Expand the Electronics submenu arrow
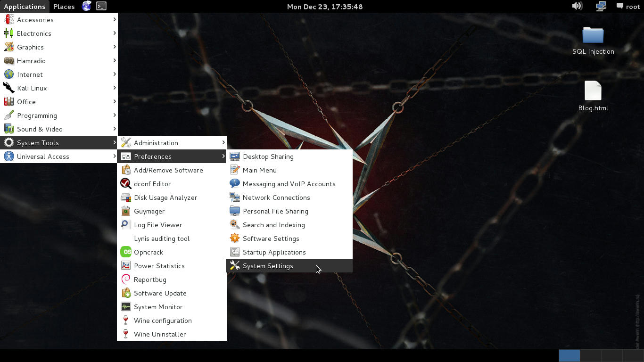Screen dimensions: 644x362 (x=115, y=33)
